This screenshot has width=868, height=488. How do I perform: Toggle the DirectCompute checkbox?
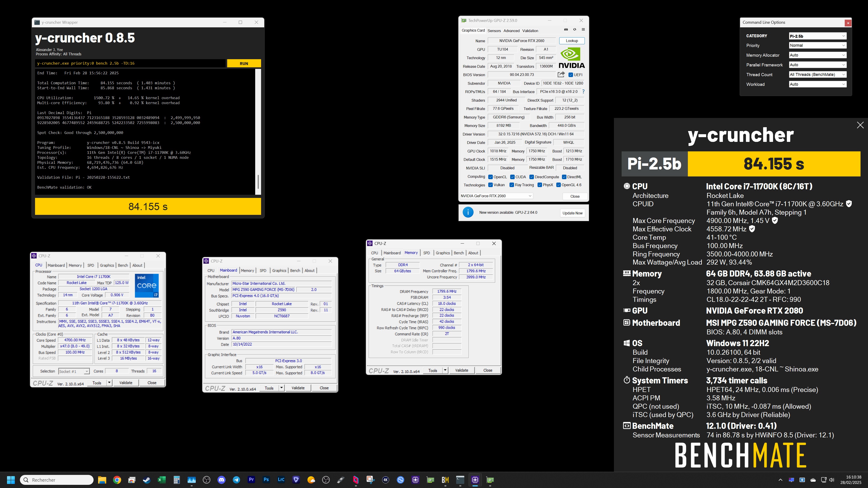click(531, 177)
